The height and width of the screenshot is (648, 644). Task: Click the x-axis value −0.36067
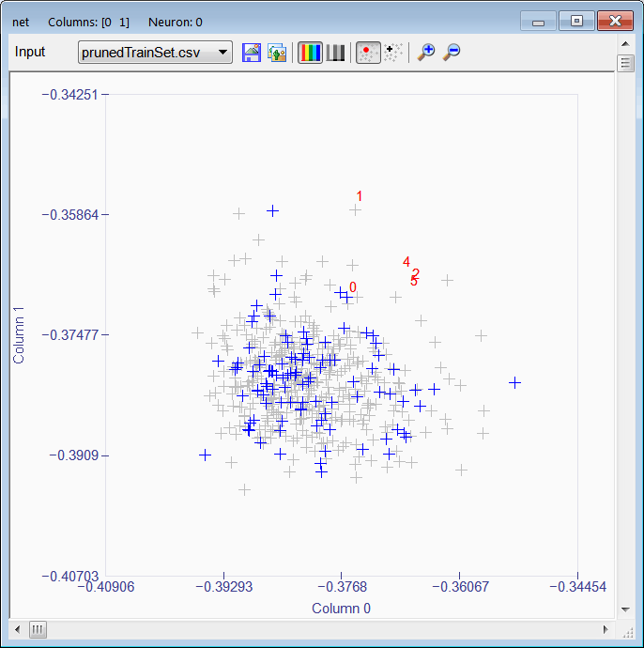click(461, 586)
